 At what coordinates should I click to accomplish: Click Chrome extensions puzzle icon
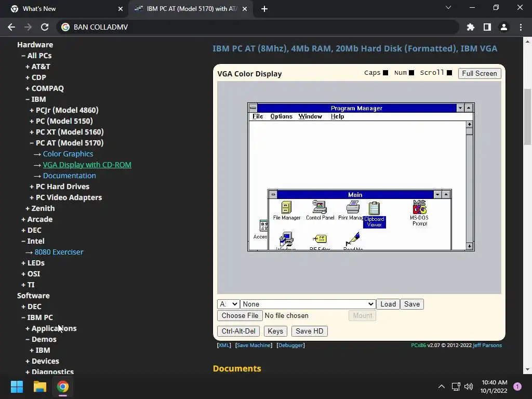[470, 27]
